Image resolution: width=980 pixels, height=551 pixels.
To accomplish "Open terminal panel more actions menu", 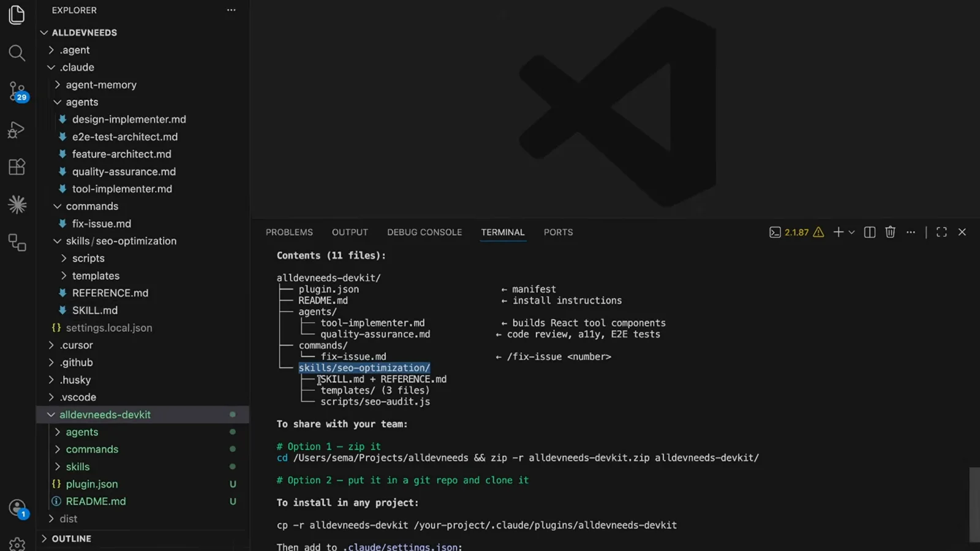I will [x=911, y=232].
